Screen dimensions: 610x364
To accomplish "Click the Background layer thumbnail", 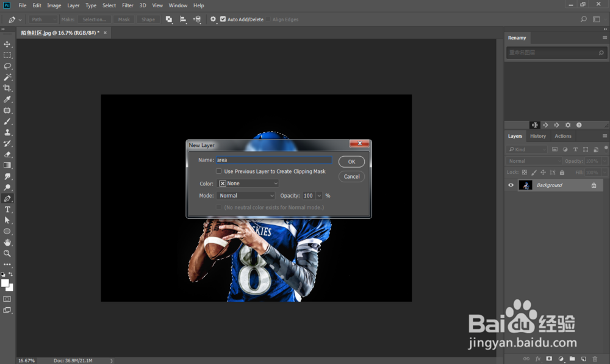I will (526, 185).
